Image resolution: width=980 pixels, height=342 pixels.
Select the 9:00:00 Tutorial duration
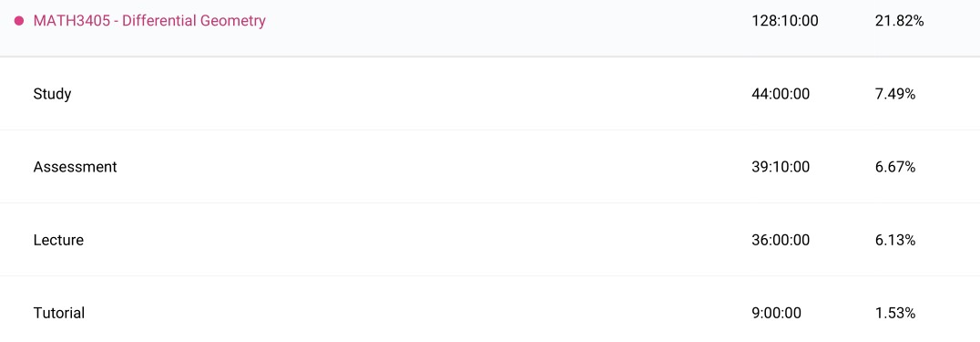click(x=776, y=313)
